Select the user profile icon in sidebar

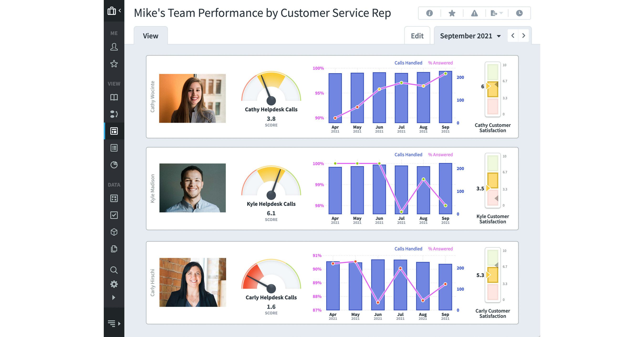click(x=114, y=47)
